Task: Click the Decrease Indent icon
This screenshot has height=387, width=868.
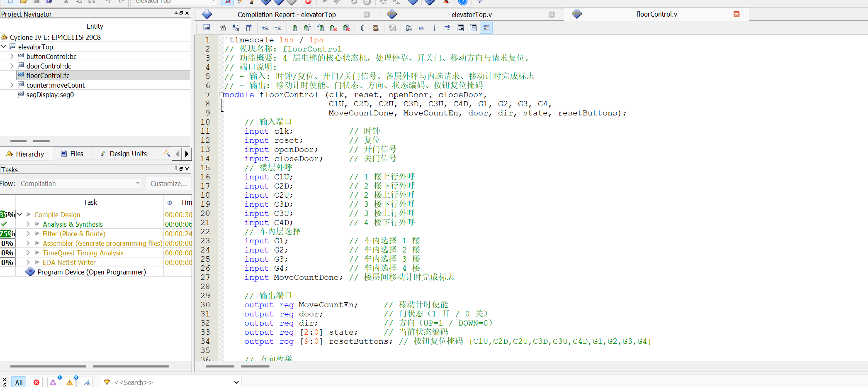Action: pyautogui.click(x=279, y=28)
